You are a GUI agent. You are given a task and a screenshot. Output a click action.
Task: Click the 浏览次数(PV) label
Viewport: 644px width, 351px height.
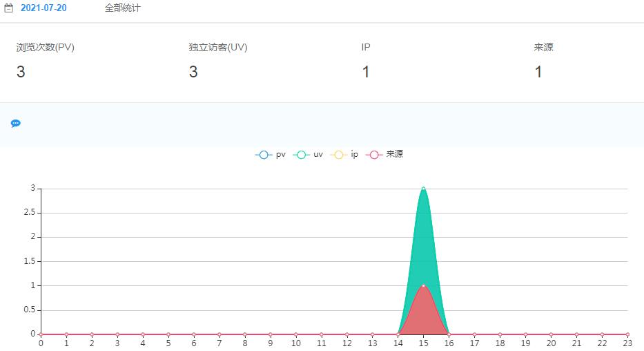click(x=45, y=47)
